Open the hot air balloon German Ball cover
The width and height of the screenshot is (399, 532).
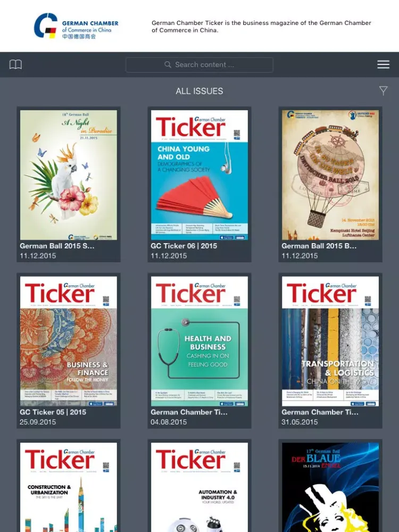pos(330,174)
